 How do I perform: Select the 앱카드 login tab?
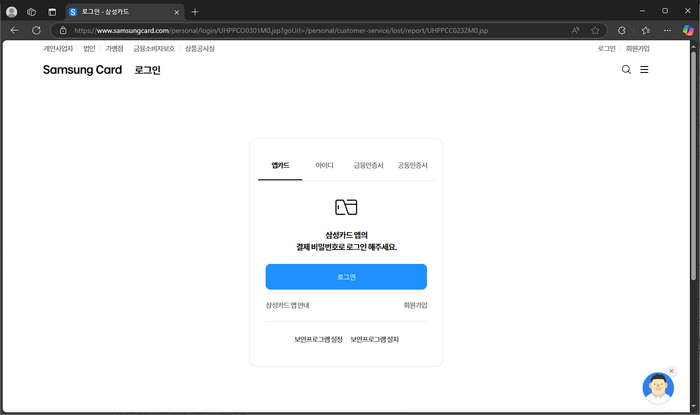(280, 166)
